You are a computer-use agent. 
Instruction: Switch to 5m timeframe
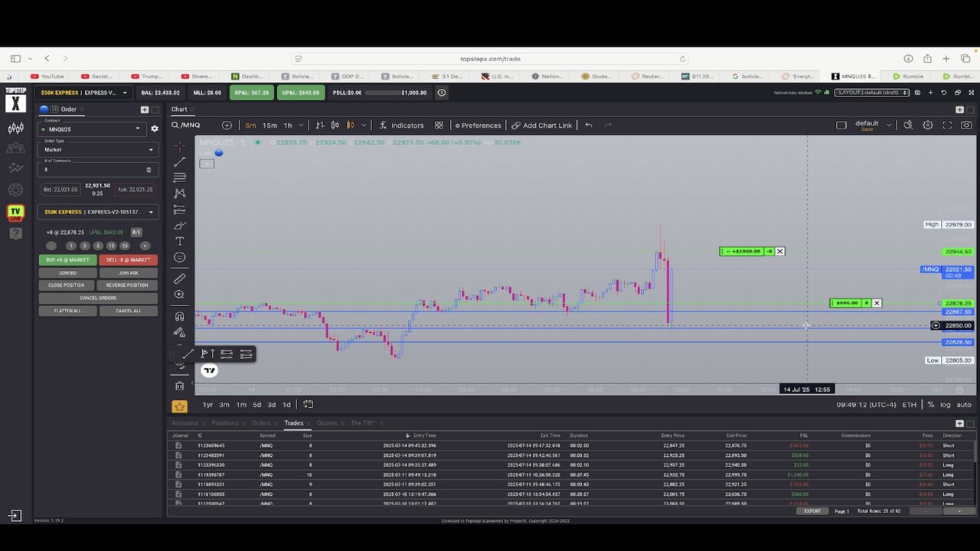pos(250,125)
